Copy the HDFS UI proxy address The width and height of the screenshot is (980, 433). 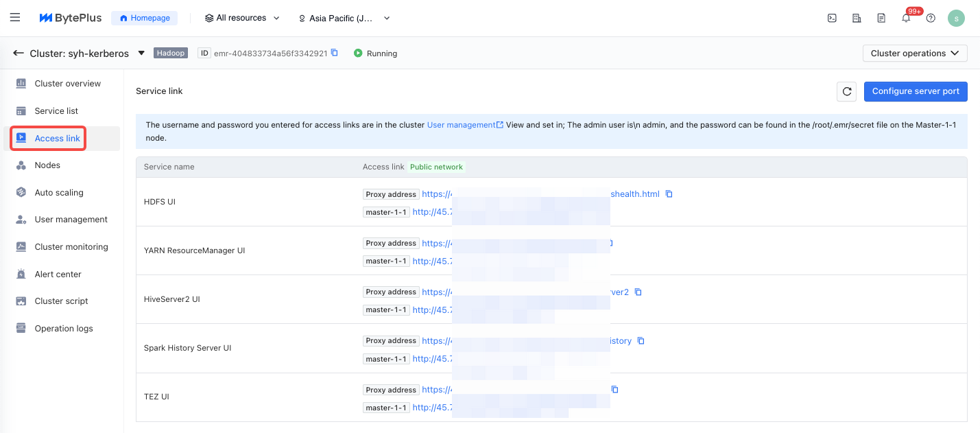tap(669, 194)
